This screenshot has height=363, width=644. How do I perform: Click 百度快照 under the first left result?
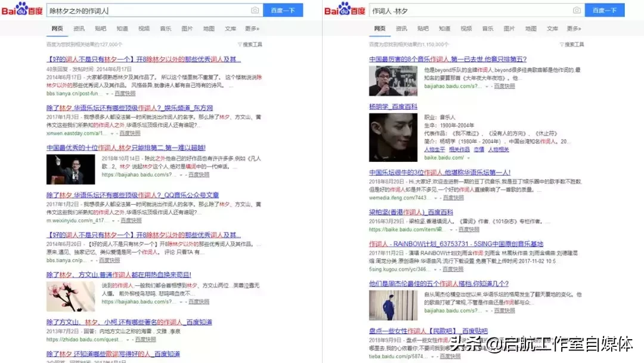[125, 94]
